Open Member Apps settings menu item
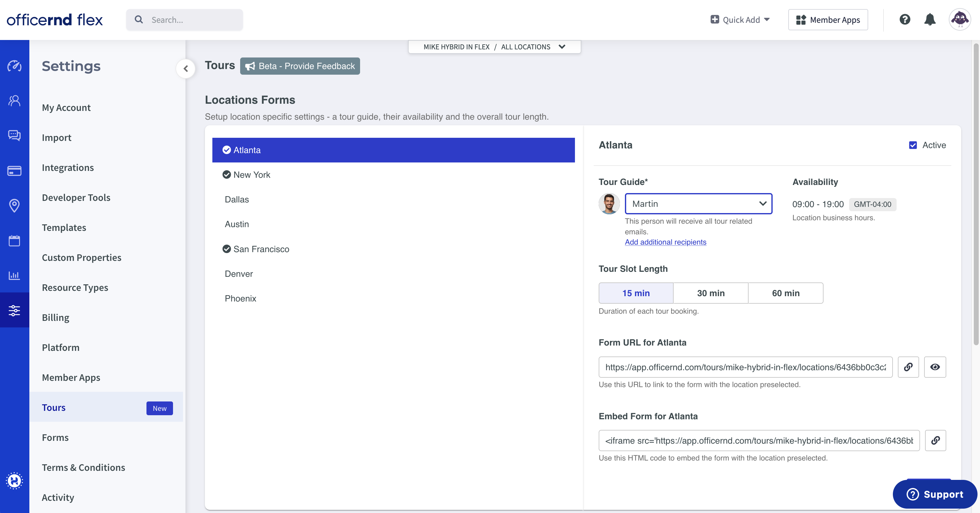 pyautogui.click(x=71, y=377)
